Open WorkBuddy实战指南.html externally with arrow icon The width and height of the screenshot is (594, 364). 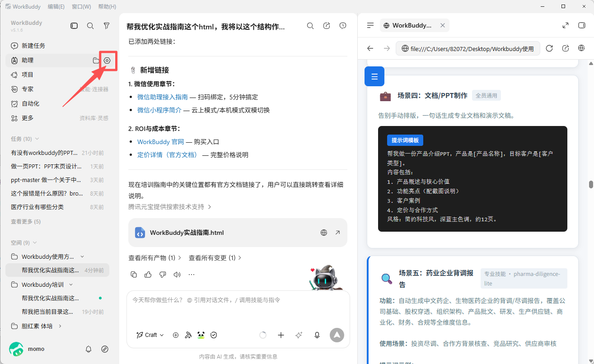pos(337,233)
